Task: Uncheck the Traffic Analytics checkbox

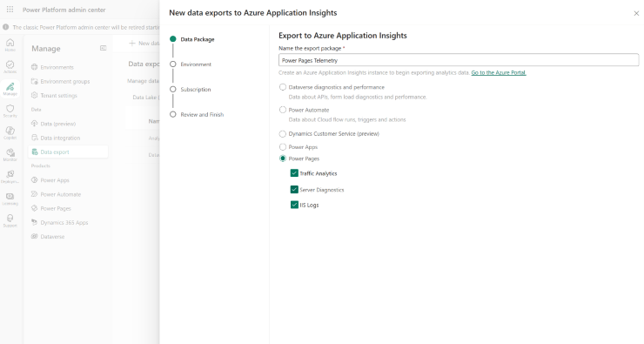Action: (x=294, y=173)
